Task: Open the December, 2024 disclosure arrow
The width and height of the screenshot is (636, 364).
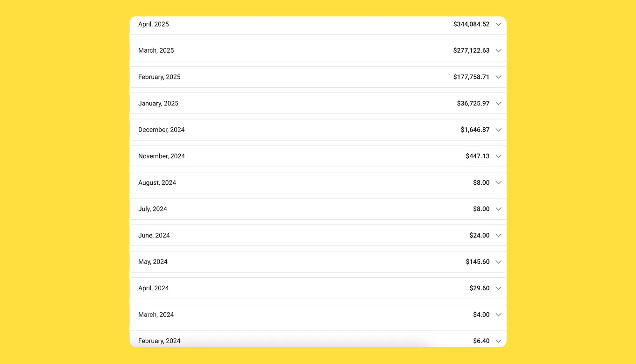Action: pyautogui.click(x=498, y=130)
